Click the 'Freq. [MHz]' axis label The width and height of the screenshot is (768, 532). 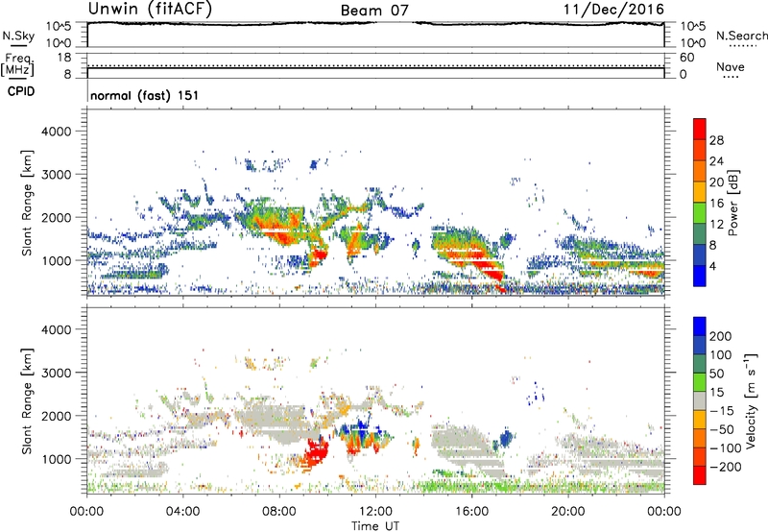pos(18,64)
